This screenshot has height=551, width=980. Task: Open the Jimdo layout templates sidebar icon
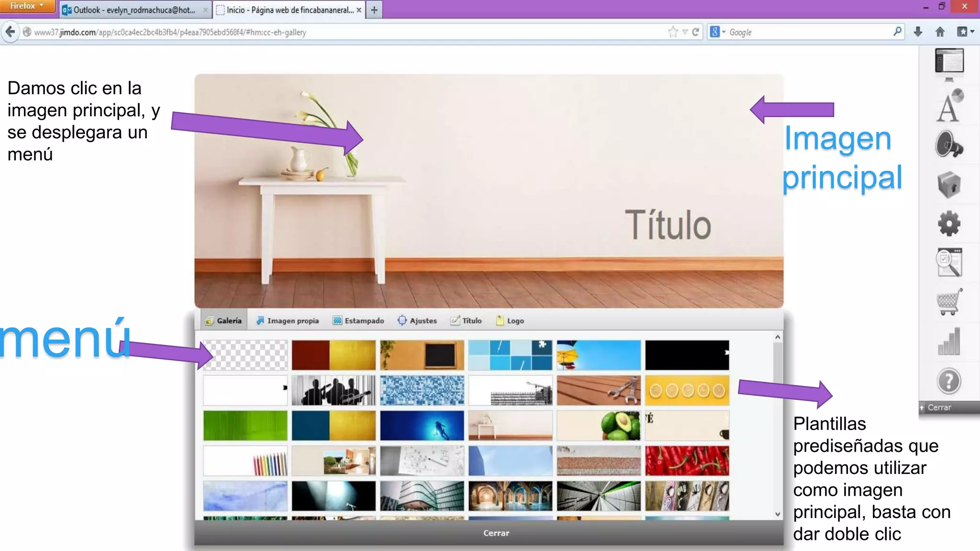click(949, 64)
